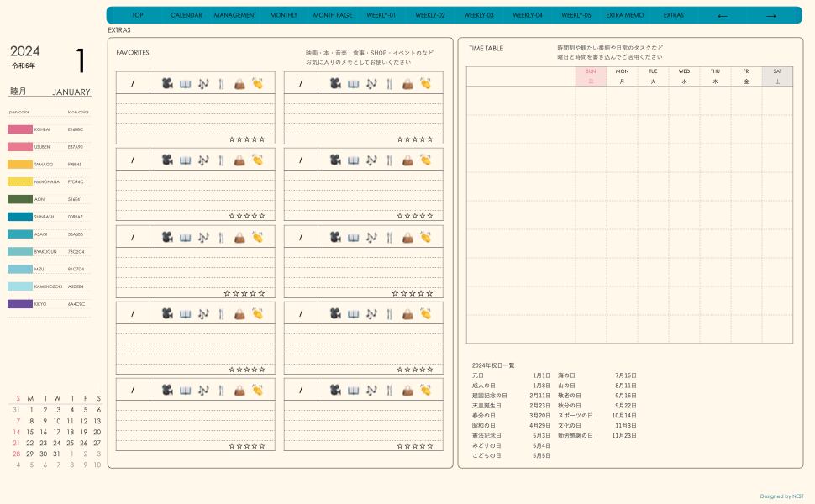The image size is (815, 504).
Task: Pick the shopping bag icon in the third-row left card
Action: coord(239,237)
